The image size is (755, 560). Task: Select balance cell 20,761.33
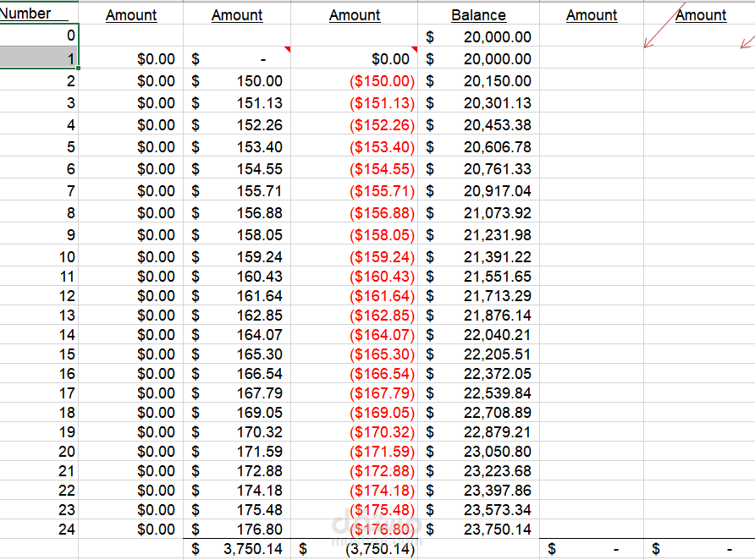(478, 167)
